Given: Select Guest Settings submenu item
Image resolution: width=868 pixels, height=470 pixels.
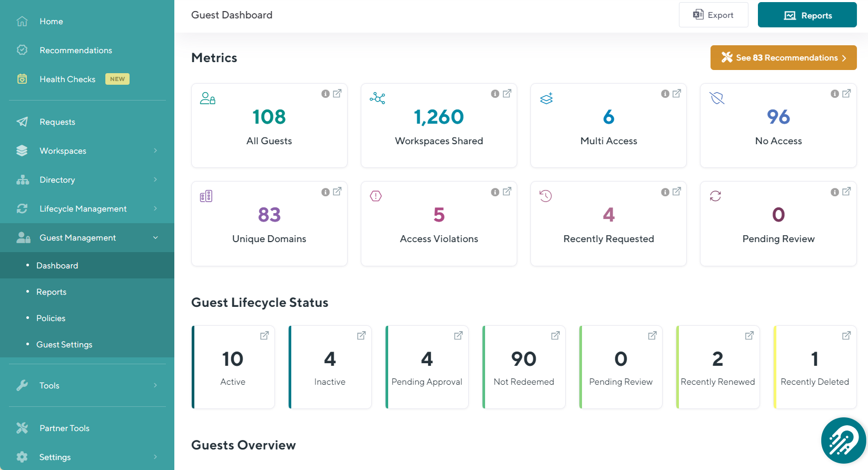Looking at the screenshot, I should [64, 345].
